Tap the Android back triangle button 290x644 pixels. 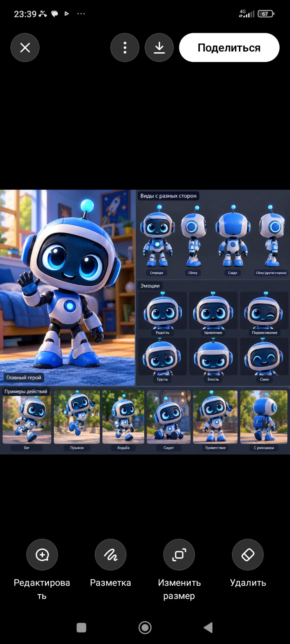208,628
